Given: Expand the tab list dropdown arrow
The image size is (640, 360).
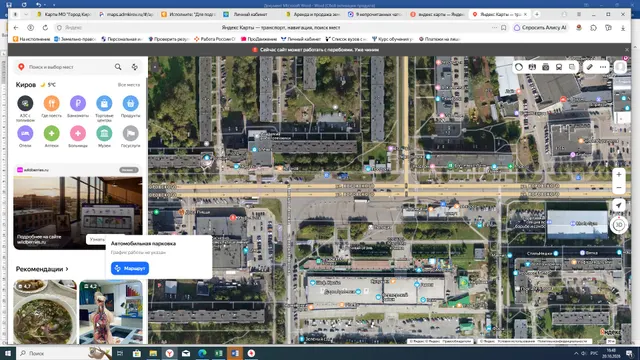Looking at the screenshot, I should pos(26,14).
